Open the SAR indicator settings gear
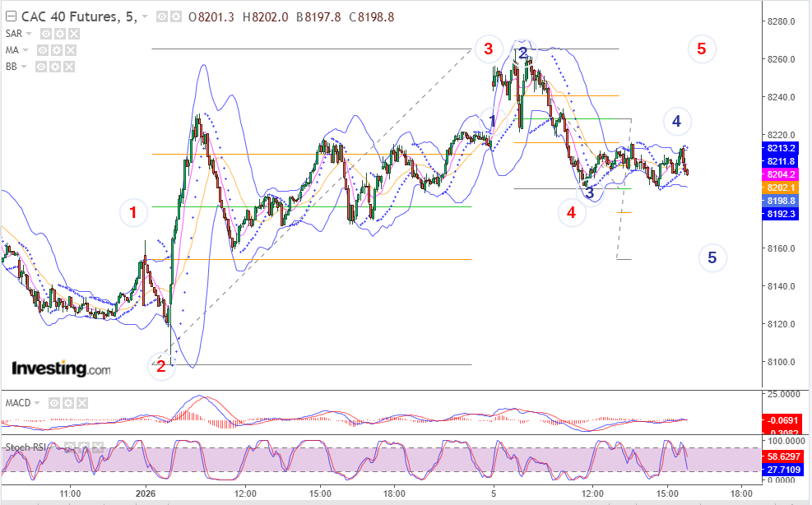This screenshot has height=505, width=812. [60, 34]
